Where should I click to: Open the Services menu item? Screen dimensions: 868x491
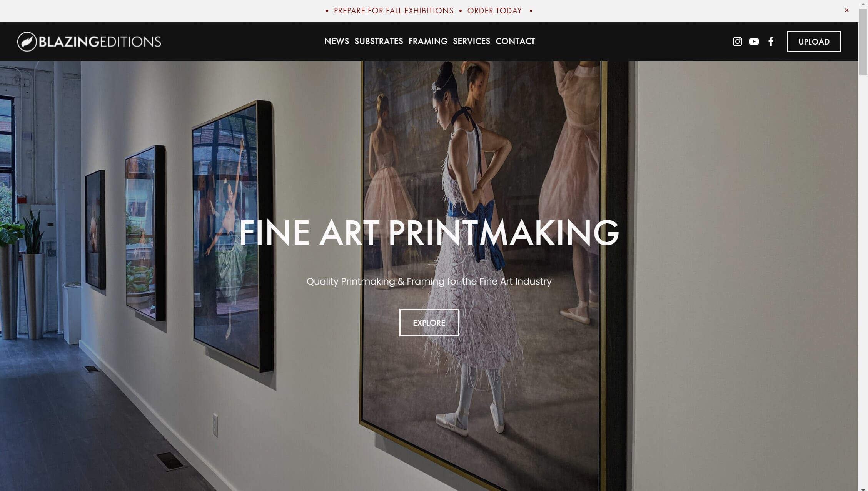471,41
